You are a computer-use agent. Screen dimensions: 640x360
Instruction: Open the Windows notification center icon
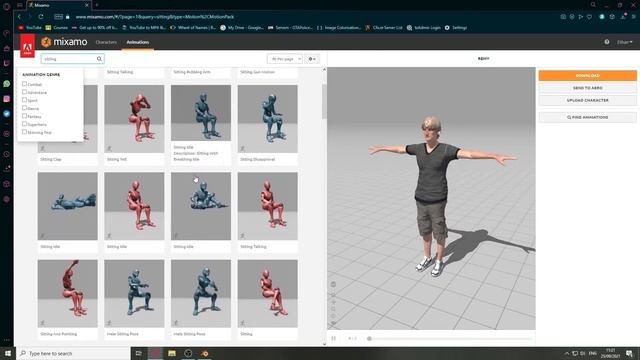[x=629, y=353]
